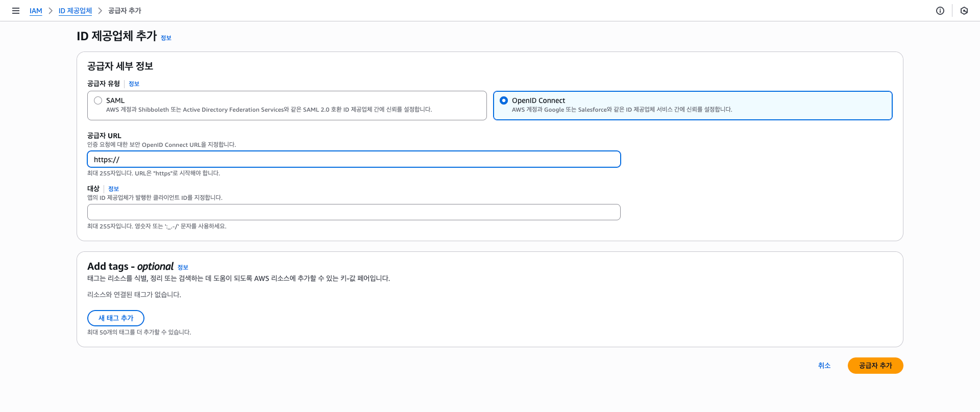This screenshot has height=412, width=980.
Task: Click the 공급자 URL input field
Action: [354, 159]
